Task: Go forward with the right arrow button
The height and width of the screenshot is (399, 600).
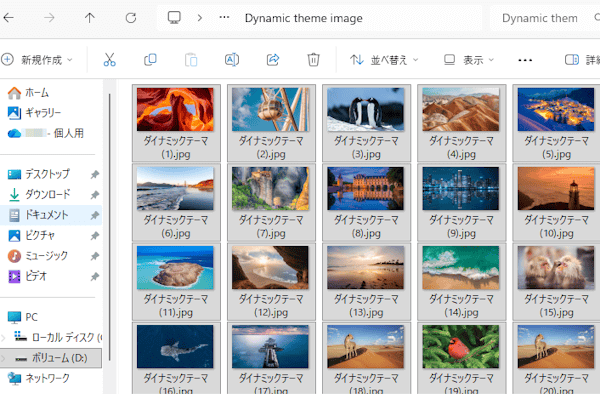Action: (49, 18)
